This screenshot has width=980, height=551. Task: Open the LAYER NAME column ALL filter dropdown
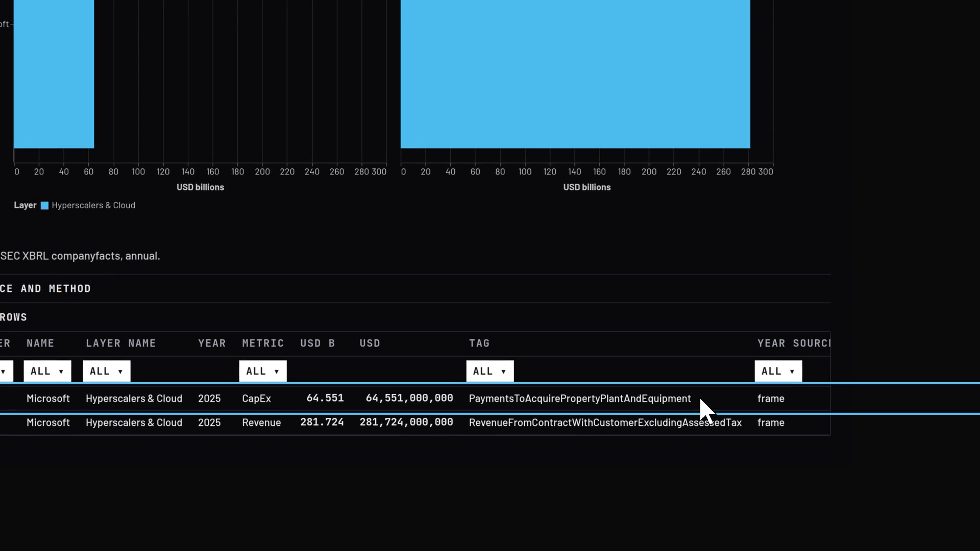107,371
